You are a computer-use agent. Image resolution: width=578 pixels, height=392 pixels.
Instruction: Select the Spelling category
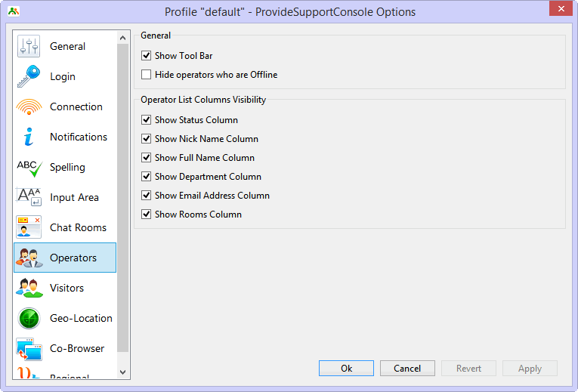[x=64, y=167]
